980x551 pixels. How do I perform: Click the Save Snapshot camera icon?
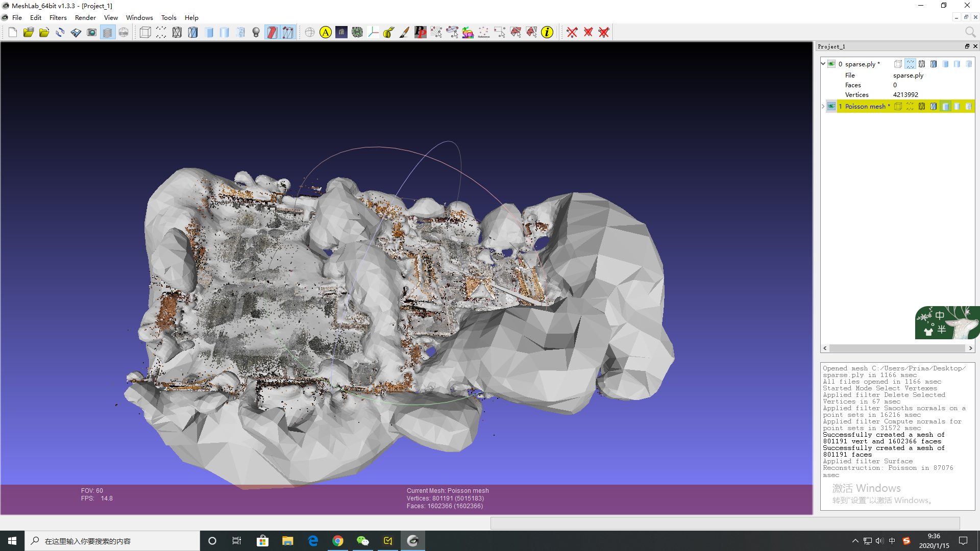click(91, 33)
